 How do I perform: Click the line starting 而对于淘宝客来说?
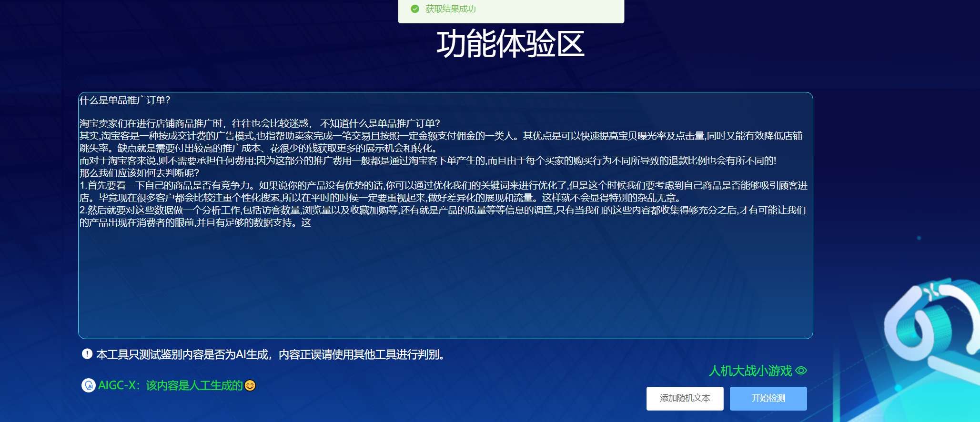pos(428,160)
